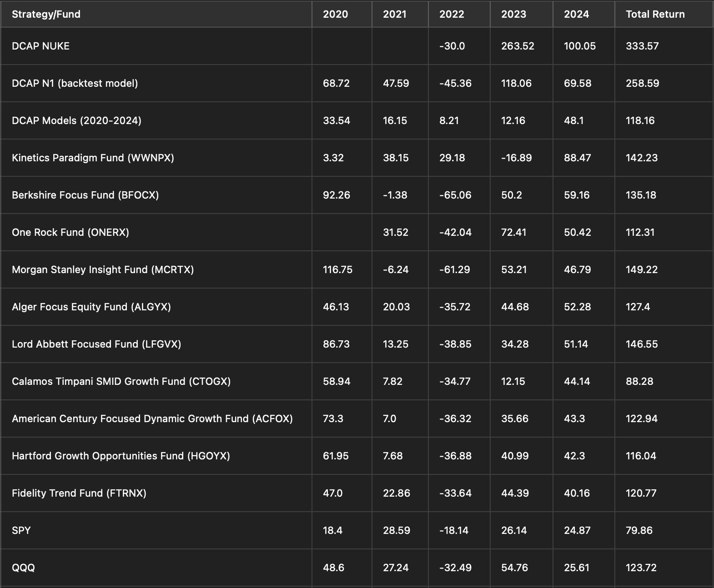Click DCAP N1 total return 258.59
Viewport: 714px width, 588px height.
(x=642, y=83)
